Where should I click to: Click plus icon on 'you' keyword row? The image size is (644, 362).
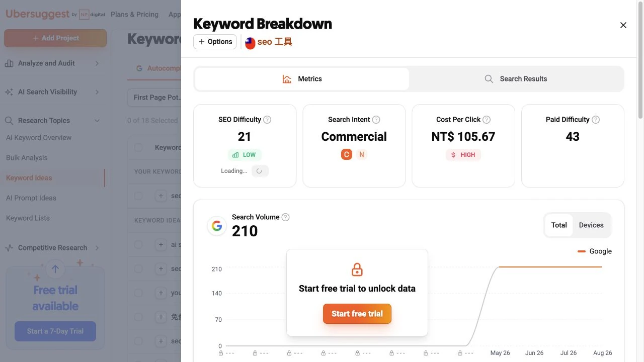coord(160,293)
